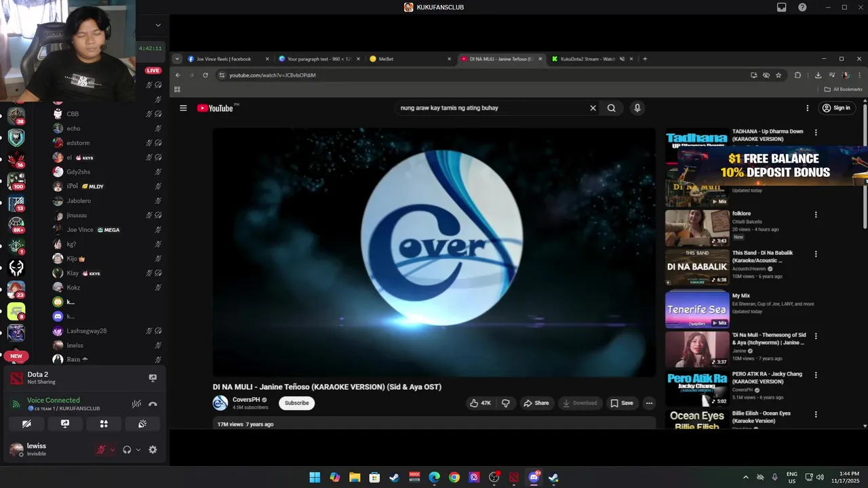This screenshot has height=488, width=868.
Task: Open Chrome tab search dropdown
Action: click(x=177, y=59)
